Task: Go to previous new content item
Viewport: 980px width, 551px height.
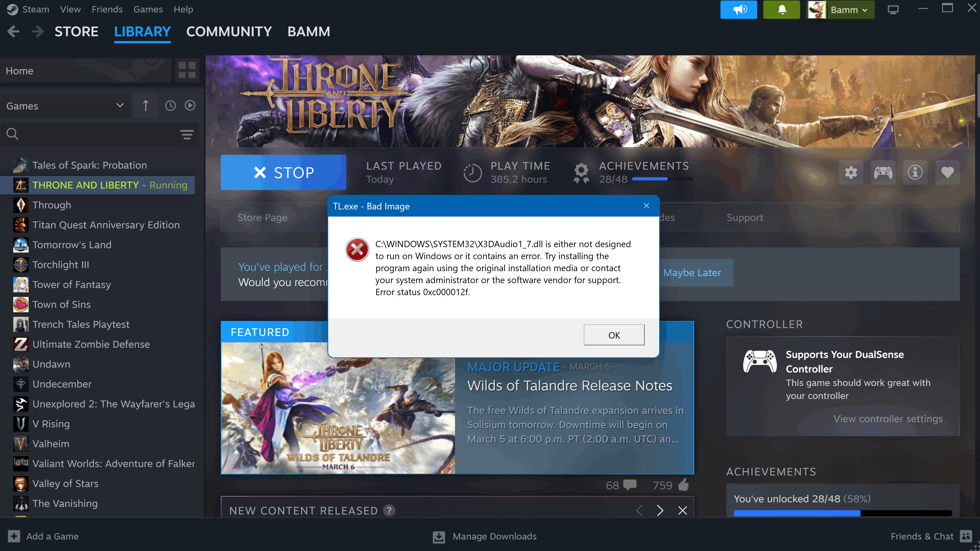Action: (639, 510)
